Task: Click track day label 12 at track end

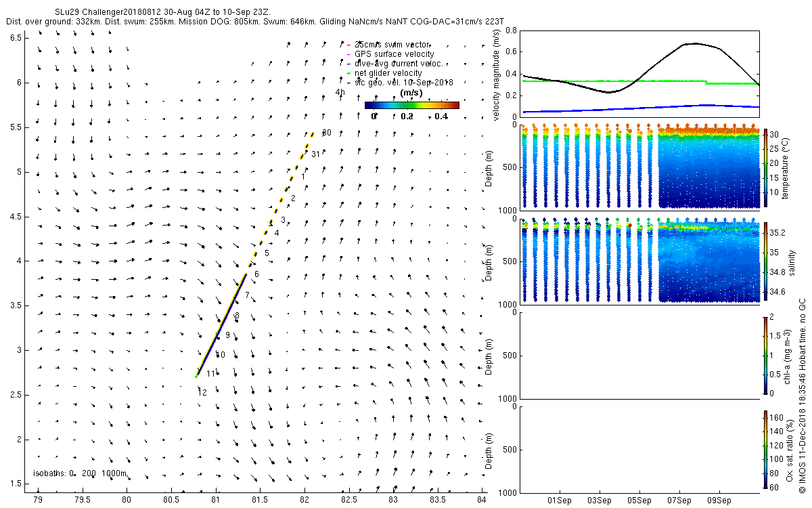Action: point(202,392)
